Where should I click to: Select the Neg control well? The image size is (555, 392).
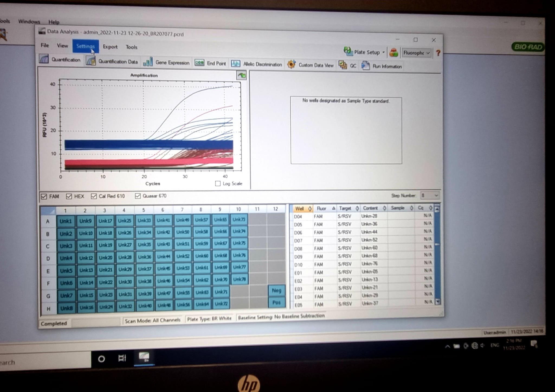pyautogui.click(x=276, y=290)
